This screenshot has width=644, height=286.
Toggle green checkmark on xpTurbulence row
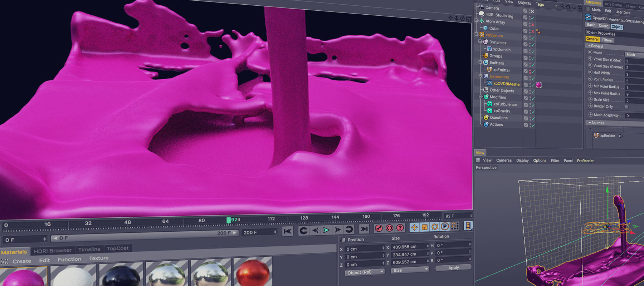point(533,105)
